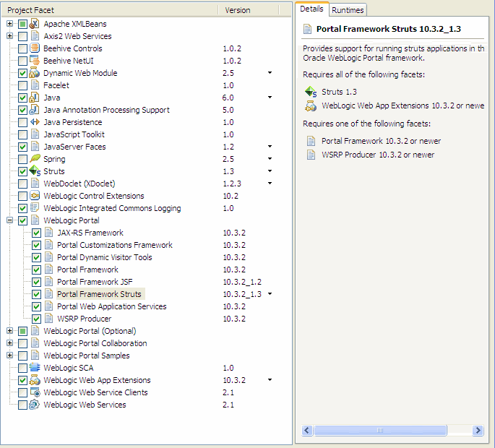Click the Beehive NetUI facet icon
Screen dimensions: 495x448
click(35, 61)
